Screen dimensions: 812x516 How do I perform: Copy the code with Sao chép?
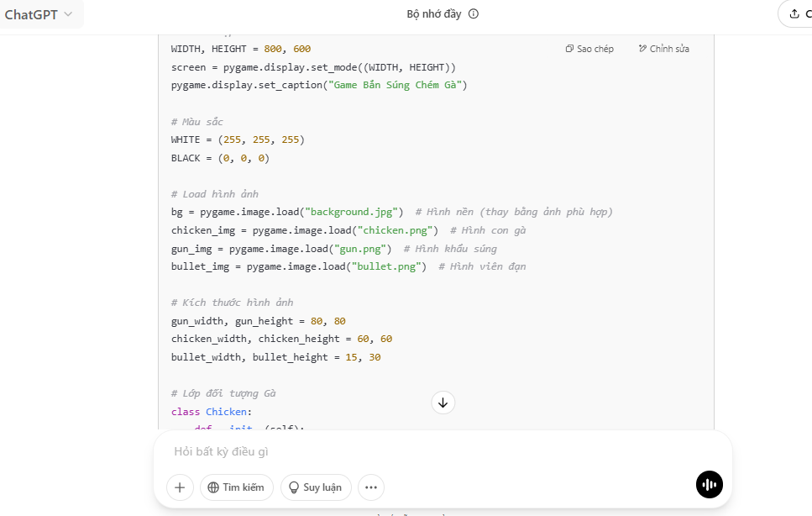pyautogui.click(x=589, y=49)
